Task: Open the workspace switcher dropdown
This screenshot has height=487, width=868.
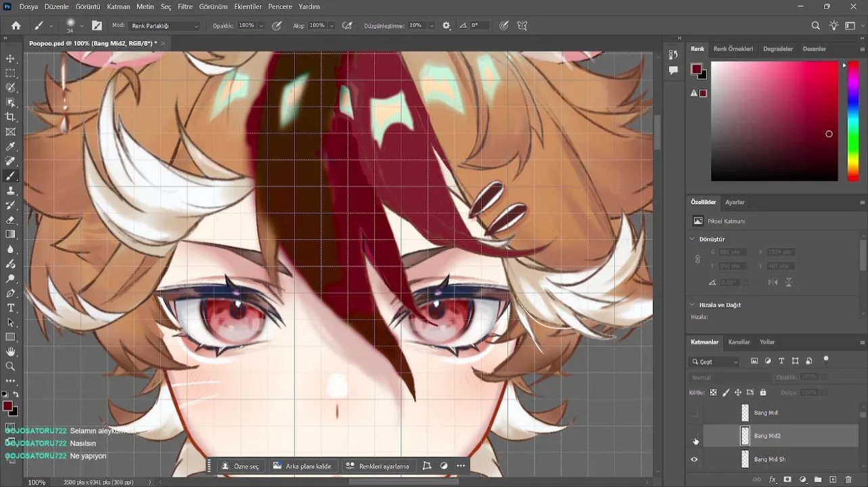Action: 851,26
